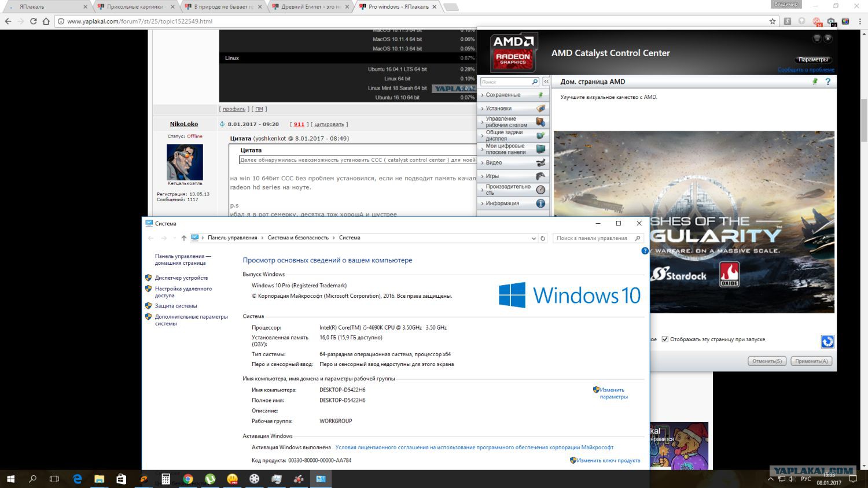Select System and Security breadcrumb
The image size is (868, 488).
[x=298, y=238]
